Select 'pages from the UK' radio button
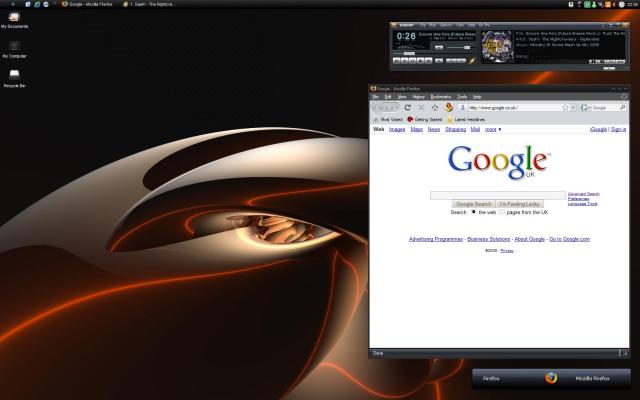640x400 pixels. (x=502, y=212)
